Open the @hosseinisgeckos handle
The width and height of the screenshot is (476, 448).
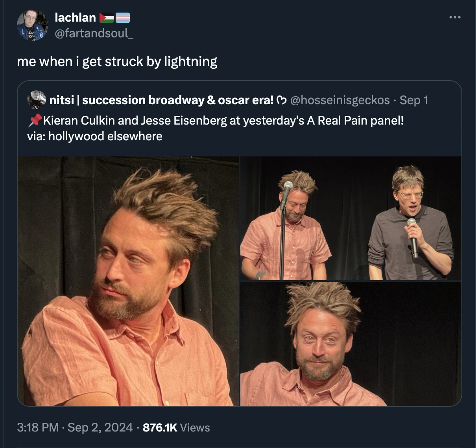[x=340, y=100]
